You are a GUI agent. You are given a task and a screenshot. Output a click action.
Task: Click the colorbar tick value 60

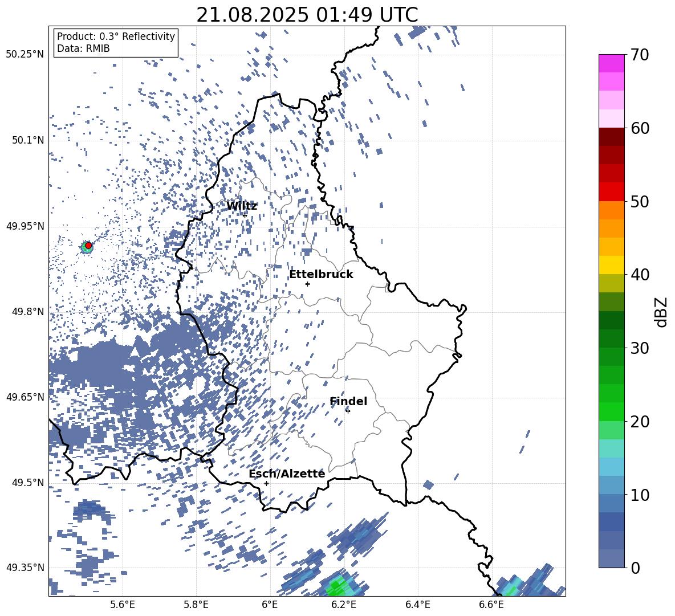[x=640, y=128]
